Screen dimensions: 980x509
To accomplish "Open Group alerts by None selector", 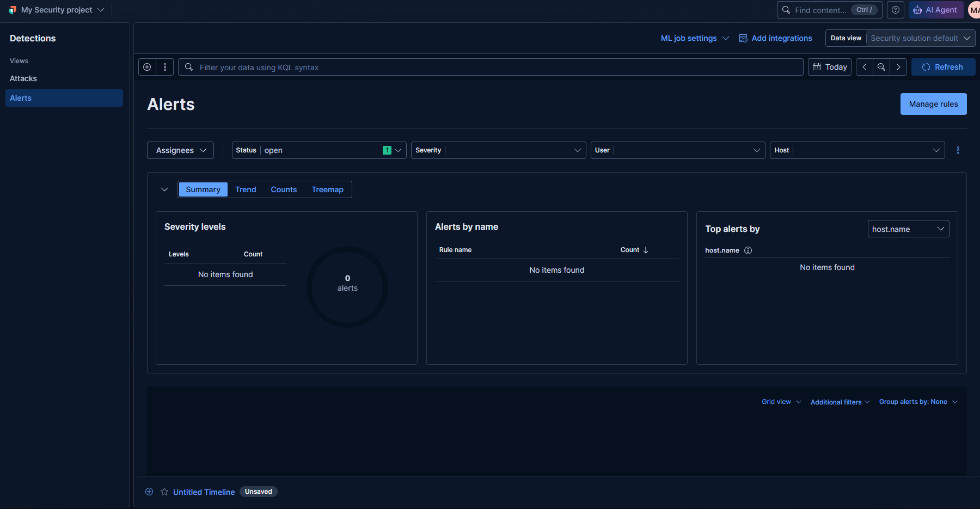I will tap(918, 402).
